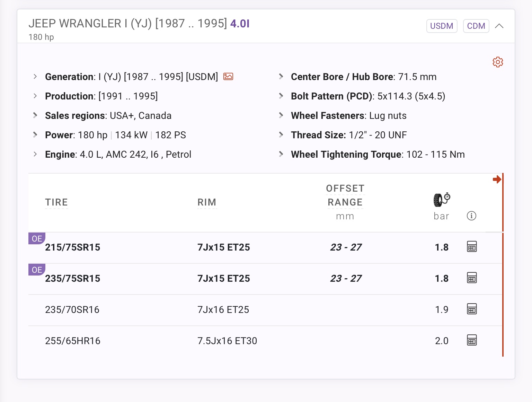Click the RIM column header
Viewport: 532px width, 402px height.
[207, 202]
